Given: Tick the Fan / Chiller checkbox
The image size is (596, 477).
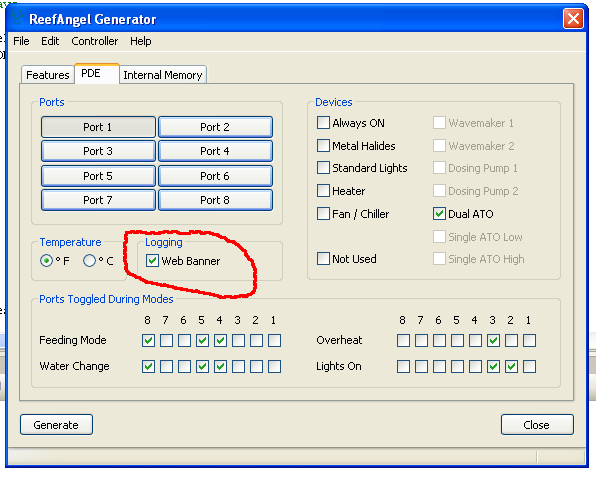Looking at the screenshot, I should (x=323, y=214).
